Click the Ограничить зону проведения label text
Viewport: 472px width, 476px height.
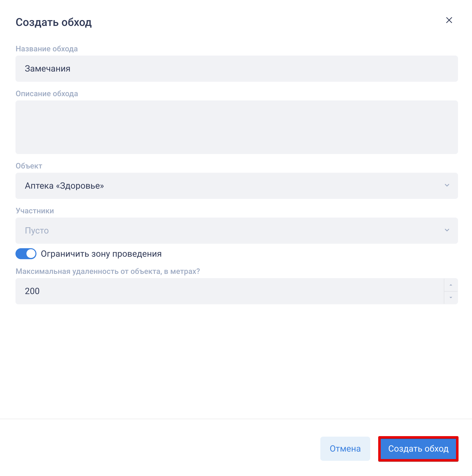[x=101, y=254]
